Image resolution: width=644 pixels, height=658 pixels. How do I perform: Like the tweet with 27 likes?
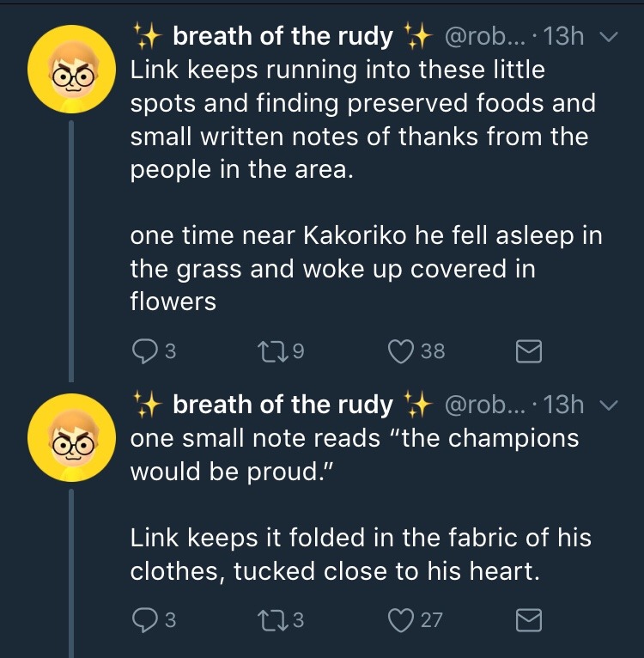[x=402, y=619]
